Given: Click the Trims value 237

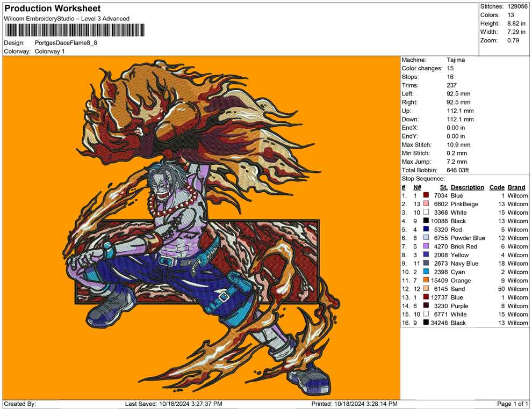Looking at the screenshot, I should click(451, 85).
